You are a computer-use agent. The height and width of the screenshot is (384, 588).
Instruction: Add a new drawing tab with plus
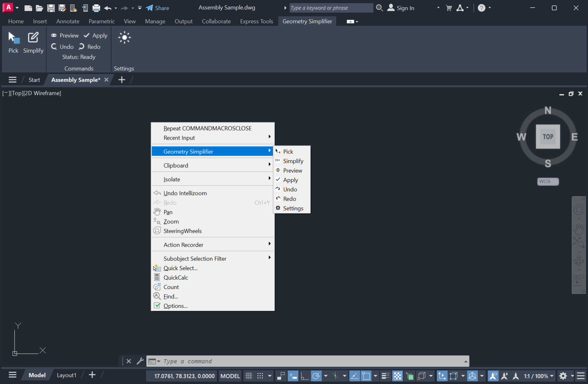[122, 80]
